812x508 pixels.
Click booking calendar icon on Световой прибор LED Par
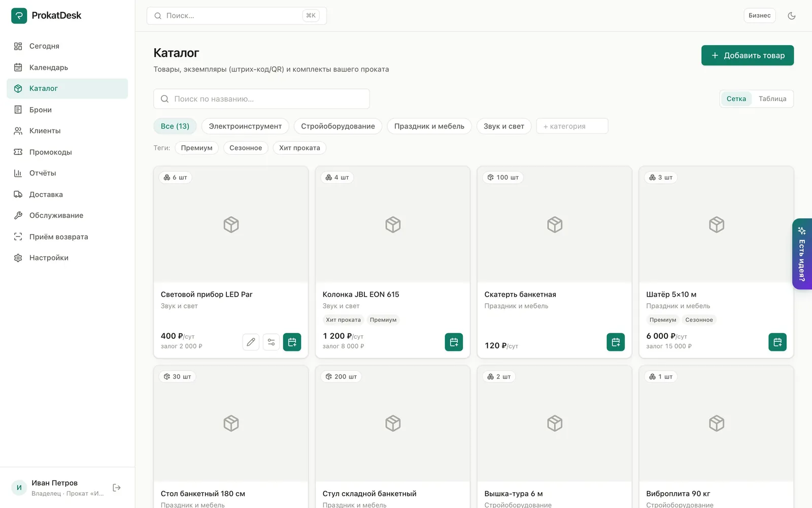(292, 342)
